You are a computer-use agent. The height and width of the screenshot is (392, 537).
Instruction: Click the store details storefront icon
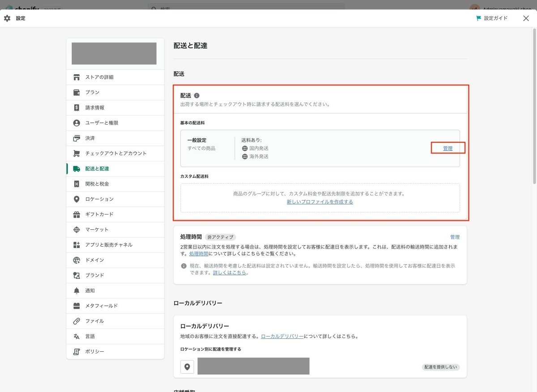[x=77, y=77]
